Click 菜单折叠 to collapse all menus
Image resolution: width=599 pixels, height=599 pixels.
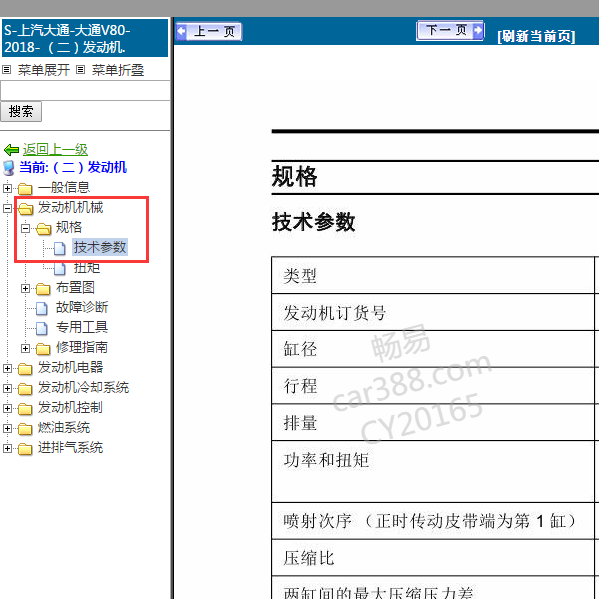[x=118, y=70]
